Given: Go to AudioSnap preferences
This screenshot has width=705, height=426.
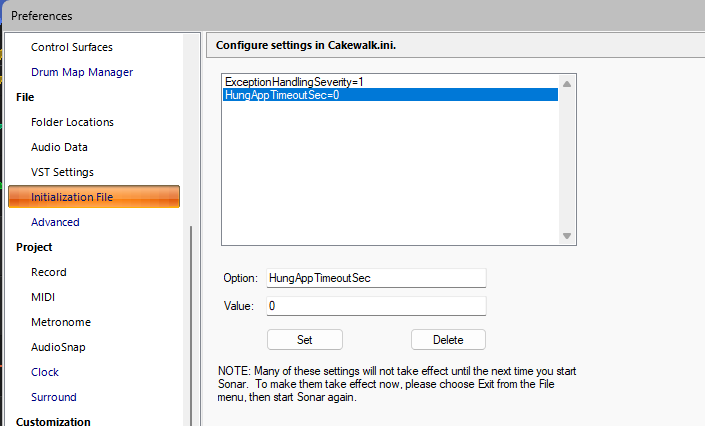Looking at the screenshot, I should 58,347.
